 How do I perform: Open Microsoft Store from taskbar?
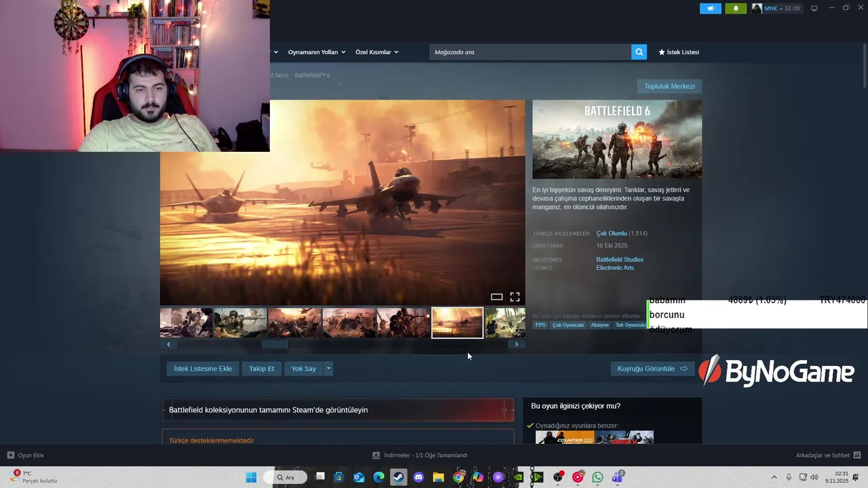coord(339,477)
